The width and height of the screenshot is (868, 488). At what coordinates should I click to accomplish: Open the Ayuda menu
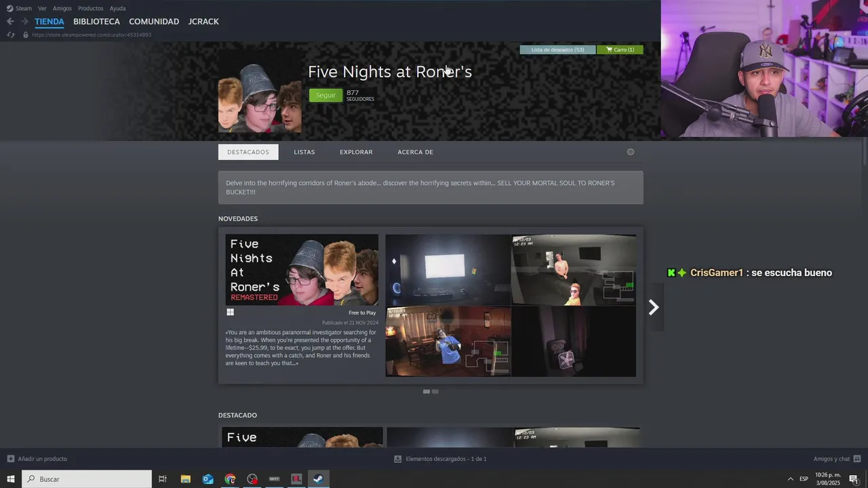(x=117, y=8)
